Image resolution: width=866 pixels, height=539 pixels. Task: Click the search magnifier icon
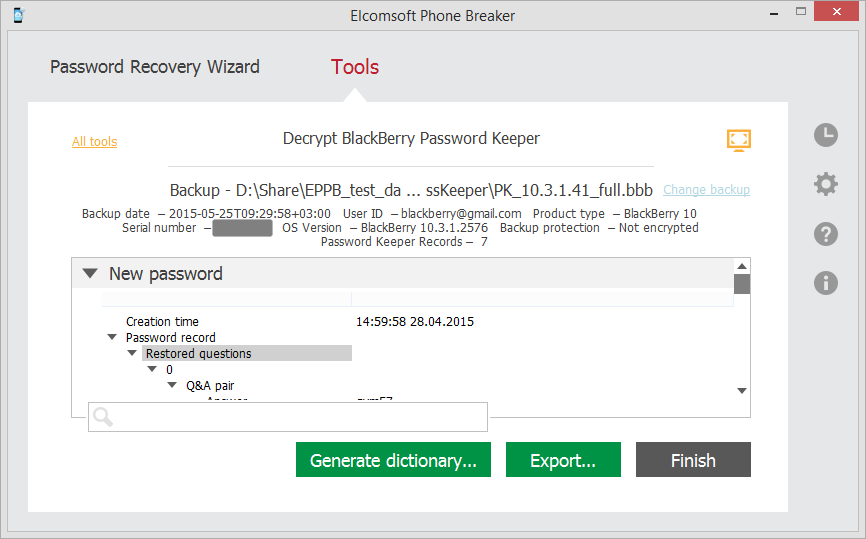(x=103, y=417)
